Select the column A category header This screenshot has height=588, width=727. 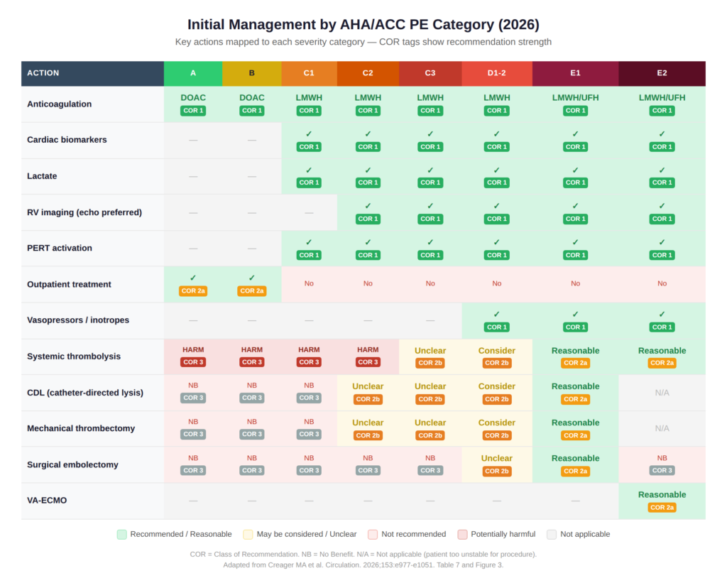click(x=193, y=73)
